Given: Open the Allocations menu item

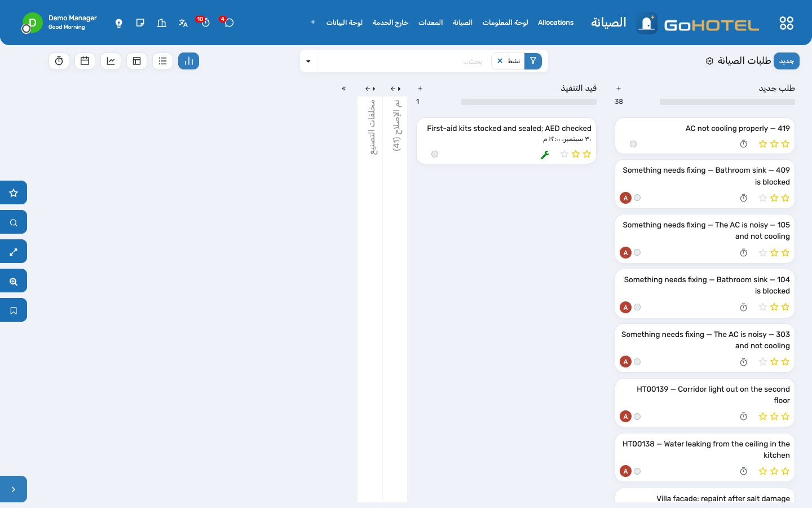Looking at the screenshot, I should (555, 23).
